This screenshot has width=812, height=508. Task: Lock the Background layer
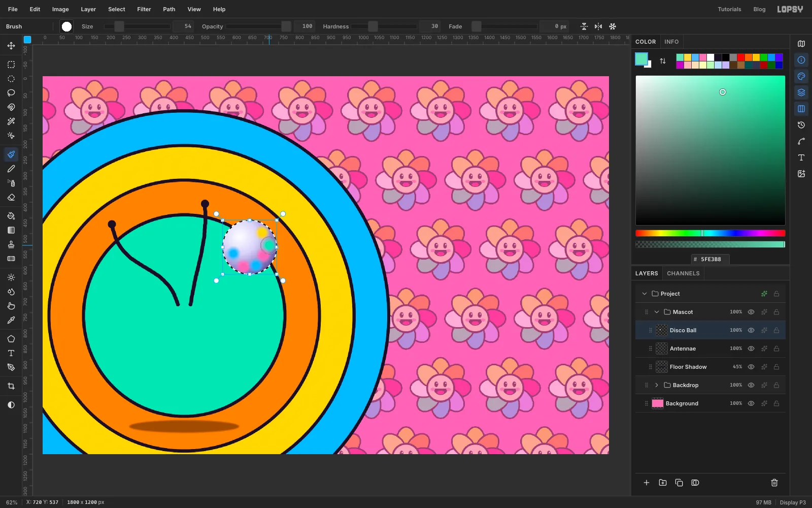click(776, 403)
